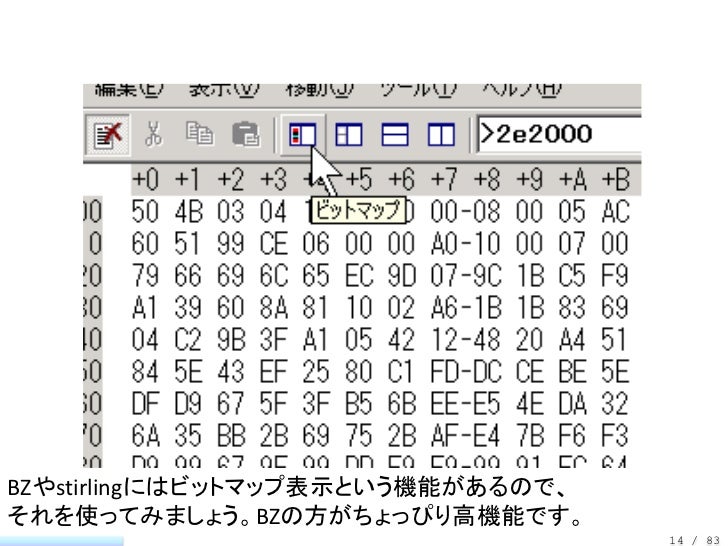
Task: Click the horizontal split view icon
Action: [x=395, y=135]
